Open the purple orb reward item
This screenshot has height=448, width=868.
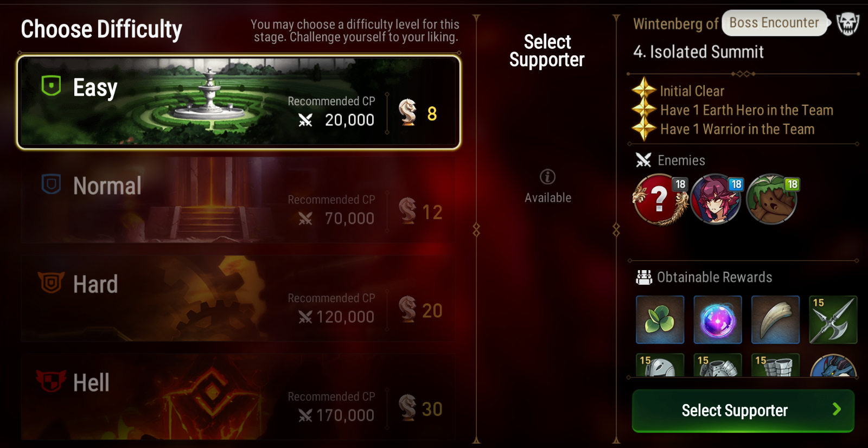718,319
